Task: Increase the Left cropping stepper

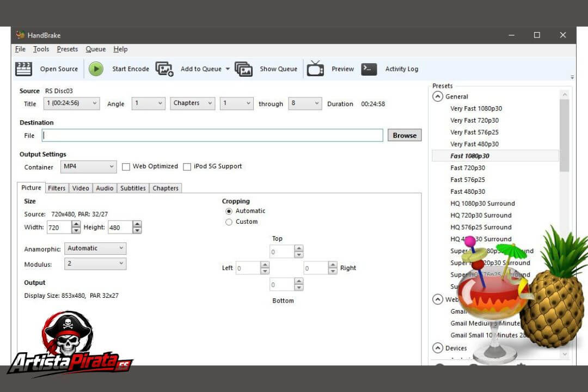Action: (x=265, y=265)
